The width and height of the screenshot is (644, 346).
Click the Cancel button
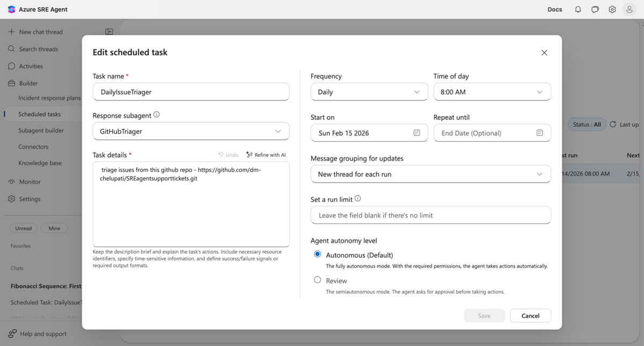[x=530, y=316]
